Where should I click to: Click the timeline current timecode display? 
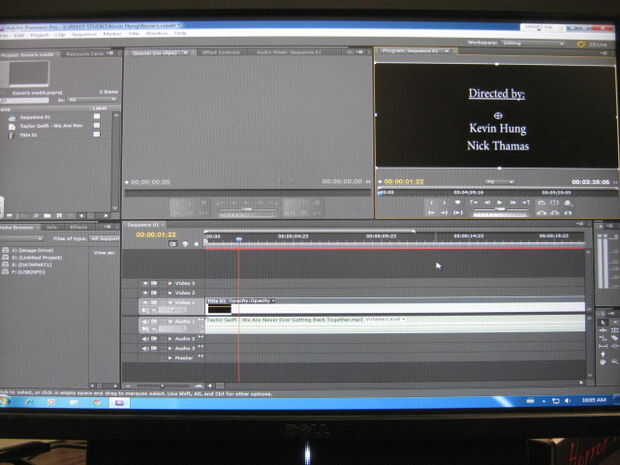pos(155,234)
